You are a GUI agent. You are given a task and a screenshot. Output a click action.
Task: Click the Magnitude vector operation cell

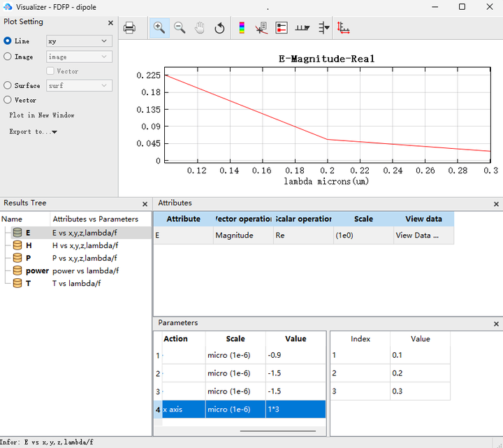tap(243, 236)
